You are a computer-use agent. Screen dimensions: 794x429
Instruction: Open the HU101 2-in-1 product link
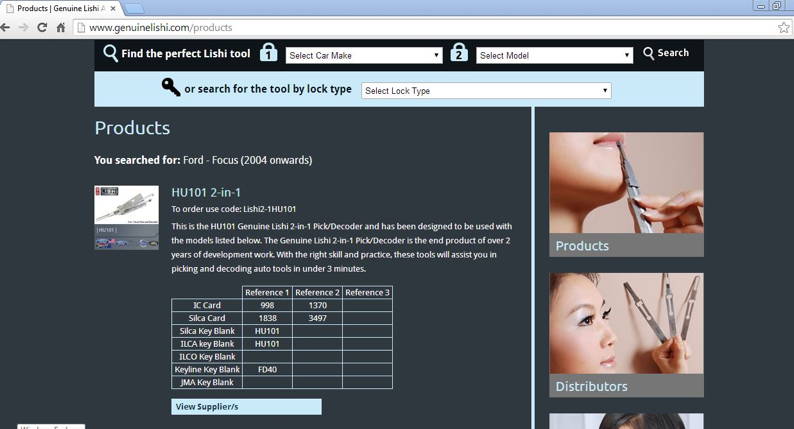206,192
